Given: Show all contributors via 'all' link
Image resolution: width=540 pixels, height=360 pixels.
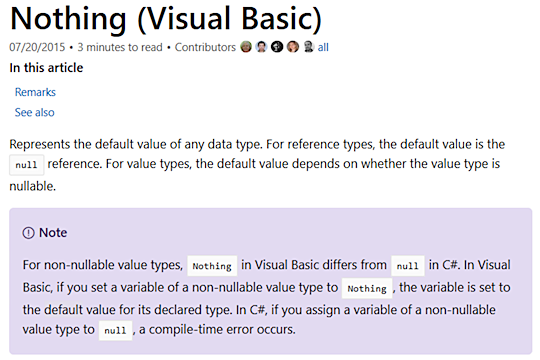Looking at the screenshot, I should click(323, 47).
